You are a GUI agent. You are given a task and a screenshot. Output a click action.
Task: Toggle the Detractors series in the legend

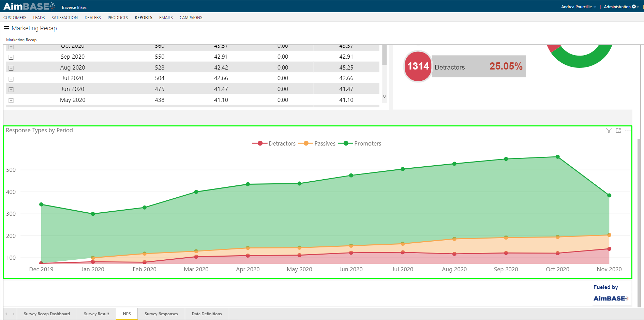click(282, 143)
